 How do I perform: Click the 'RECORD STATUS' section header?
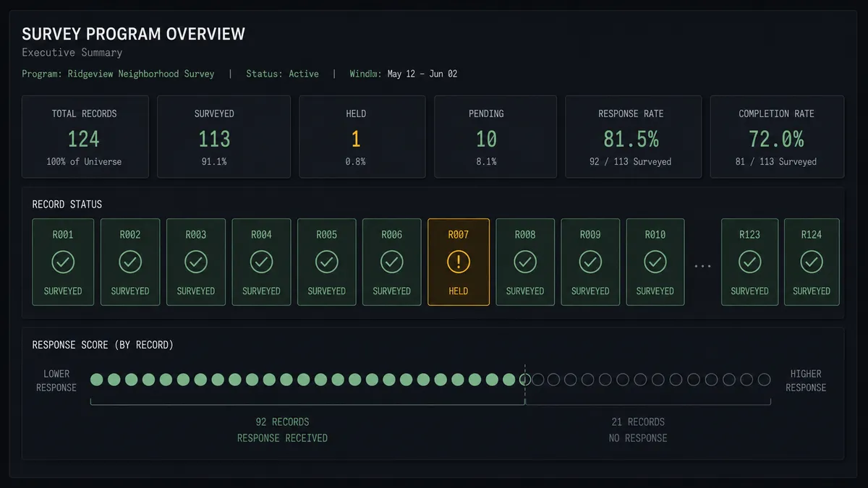pyautogui.click(x=67, y=205)
